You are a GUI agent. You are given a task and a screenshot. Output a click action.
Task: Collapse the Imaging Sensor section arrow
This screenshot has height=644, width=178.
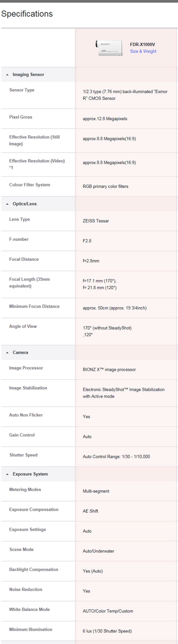[x=7, y=75]
